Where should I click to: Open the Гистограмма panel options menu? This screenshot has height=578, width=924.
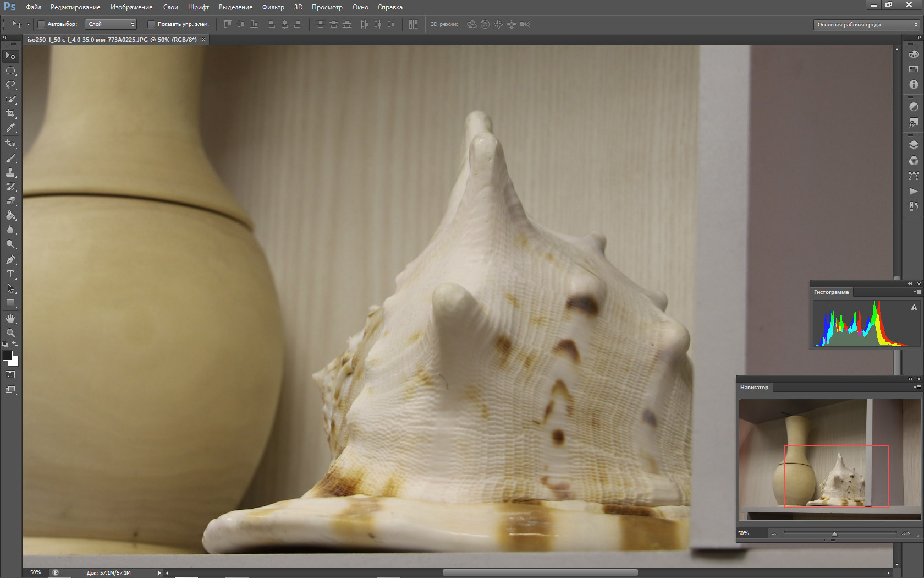coord(917,292)
